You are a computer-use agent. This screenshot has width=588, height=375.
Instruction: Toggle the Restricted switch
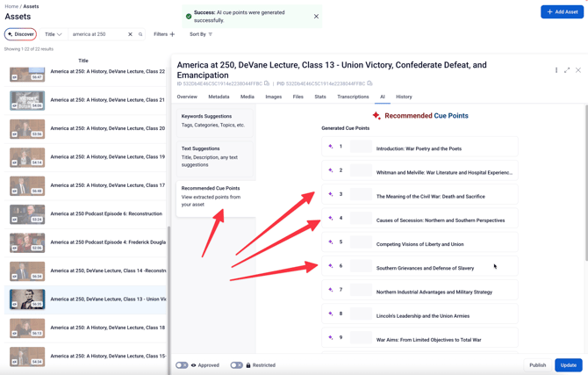tap(237, 365)
